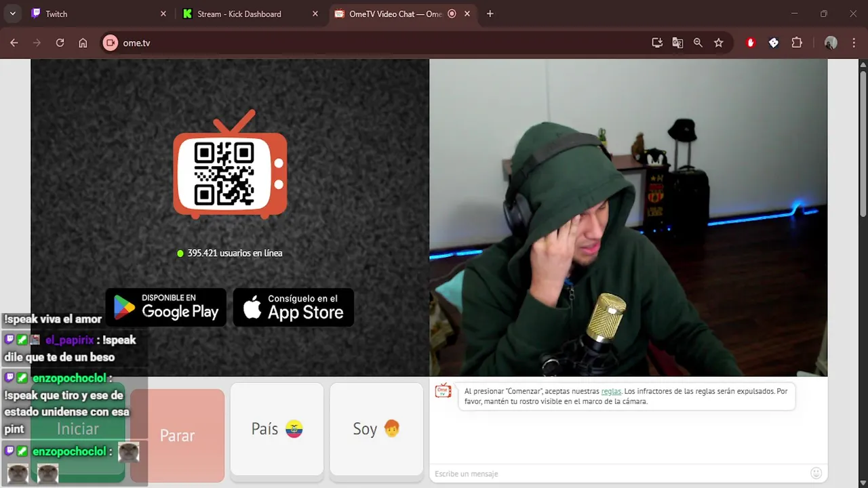
Task: Click the OmeTV QR code TV logo
Action: [230, 164]
